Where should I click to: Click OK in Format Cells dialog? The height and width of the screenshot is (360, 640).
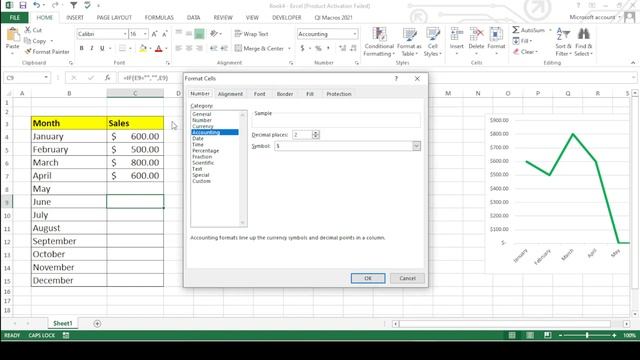[x=368, y=278]
